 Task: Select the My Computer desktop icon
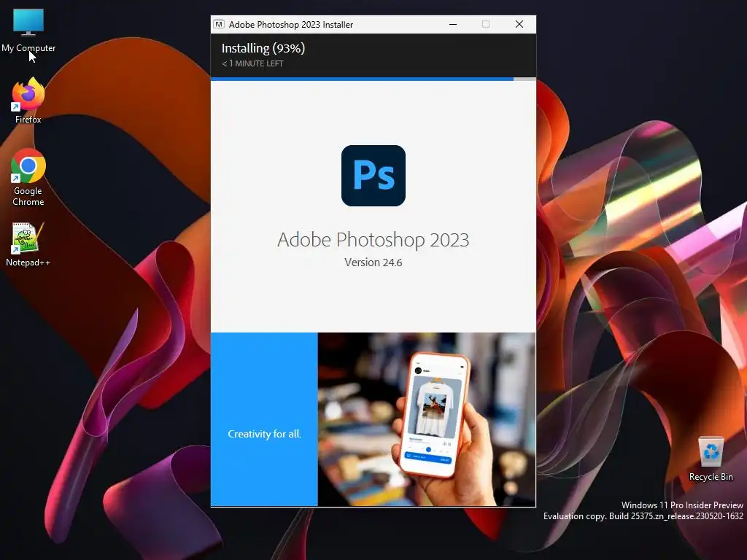[28, 31]
